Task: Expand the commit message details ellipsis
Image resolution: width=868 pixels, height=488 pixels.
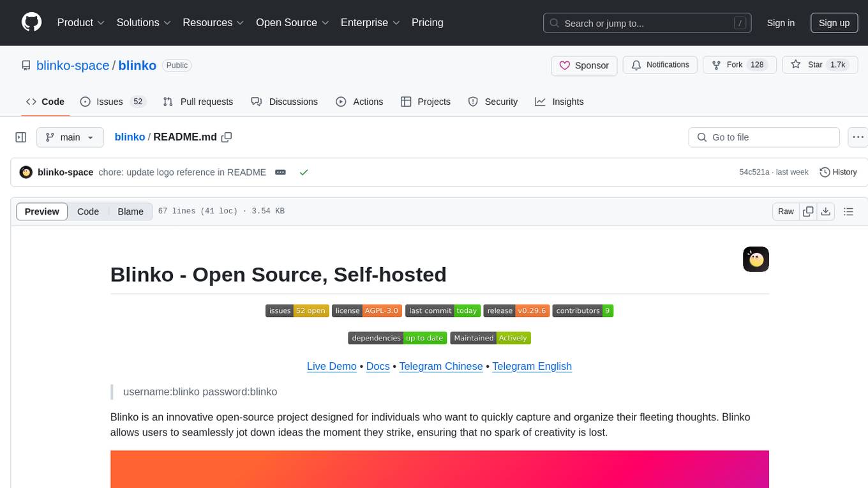Action: tap(280, 172)
